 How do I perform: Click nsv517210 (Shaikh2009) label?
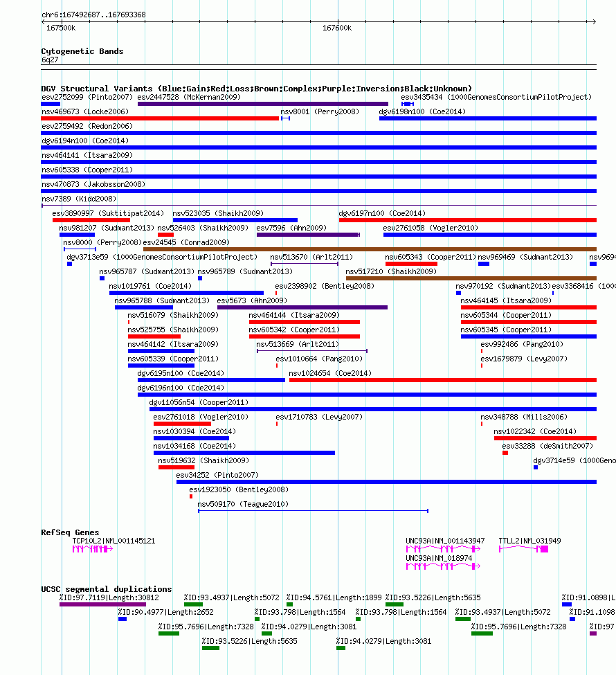391,272
